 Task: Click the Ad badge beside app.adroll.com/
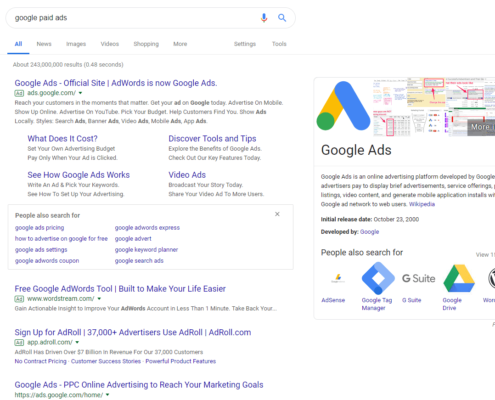click(x=19, y=343)
